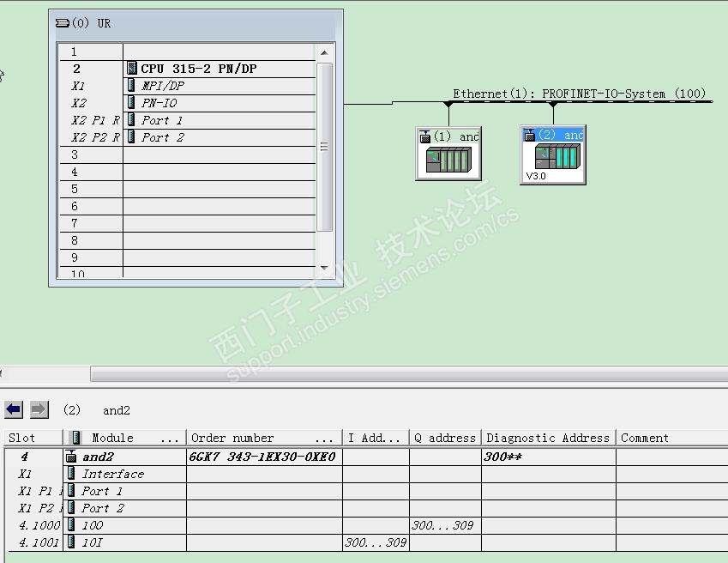Select the (1) and PROFINET IO device icon
This screenshot has height=563, width=728.
click(448, 154)
